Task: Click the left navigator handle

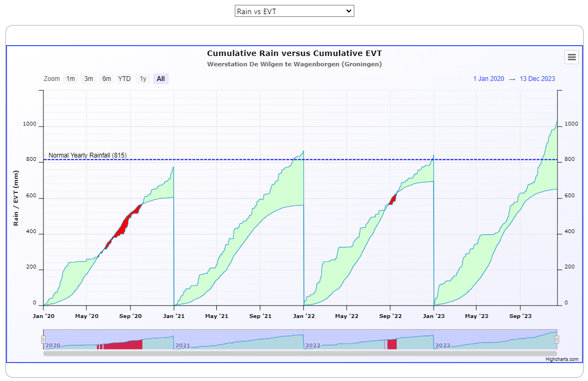Action: click(x=43, y=340)
